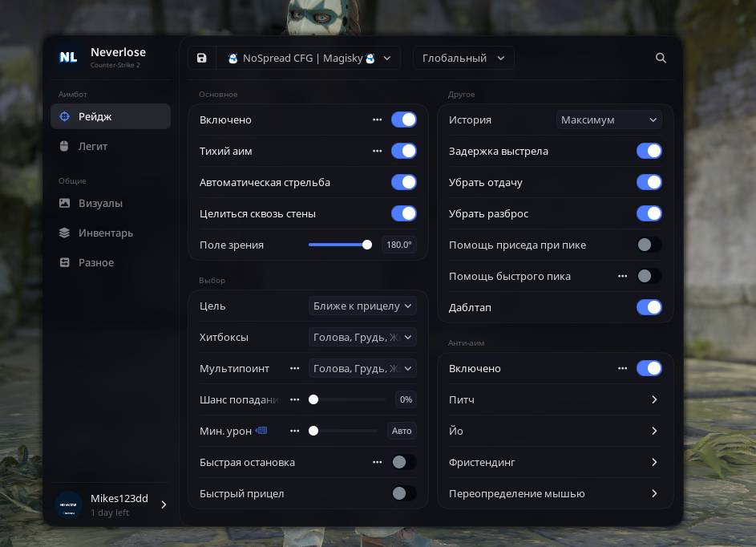Open the История dropdown set to Максимум
756x547 pixels.
click(608, 120)
